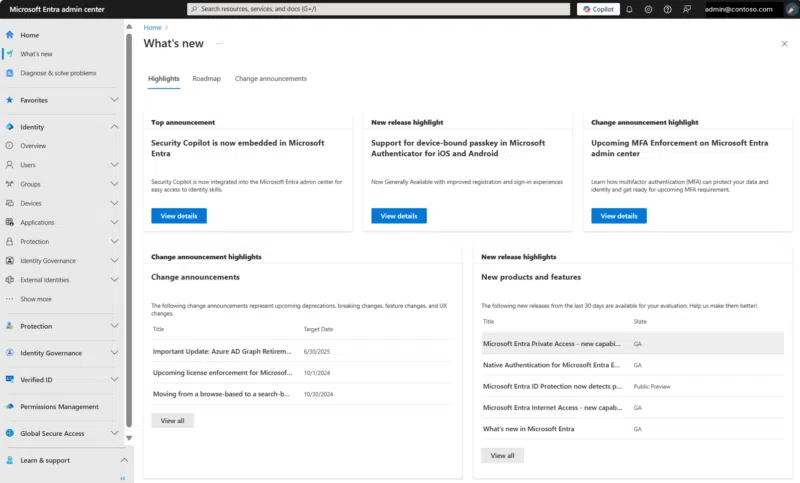Click the feedback icon in header
The image size is (800, 483).
click(687, 9)
